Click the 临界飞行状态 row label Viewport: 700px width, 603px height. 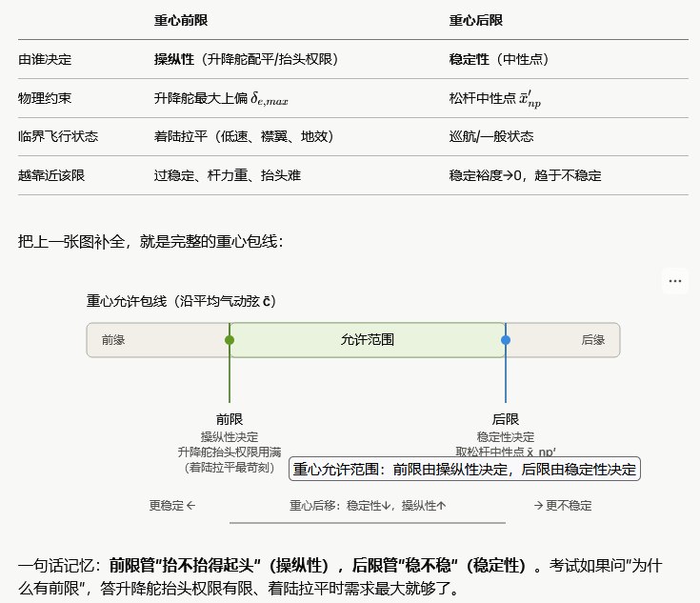coord(58,136)
